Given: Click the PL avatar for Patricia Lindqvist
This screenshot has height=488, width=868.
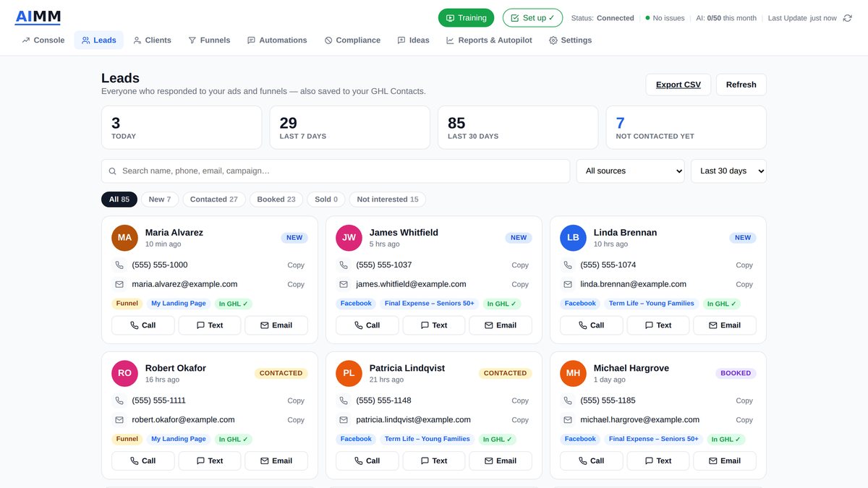Looking at the screenshot, I should point(349,373).
